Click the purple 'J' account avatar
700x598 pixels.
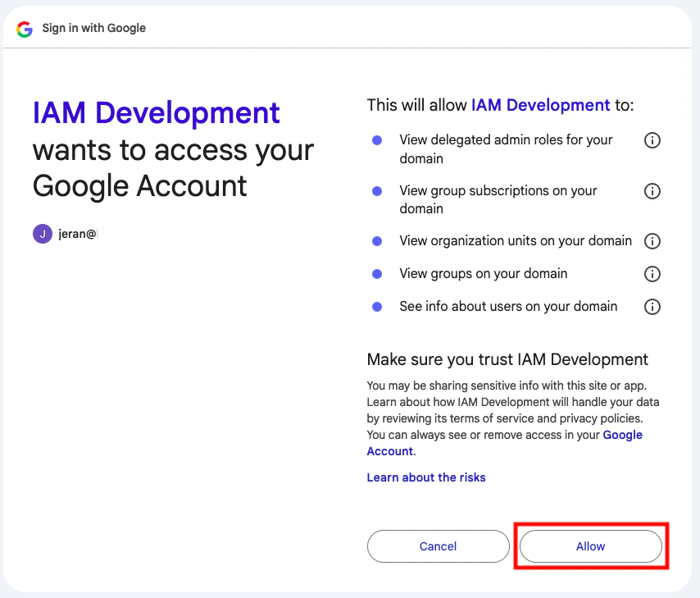[x=42, y=234]
